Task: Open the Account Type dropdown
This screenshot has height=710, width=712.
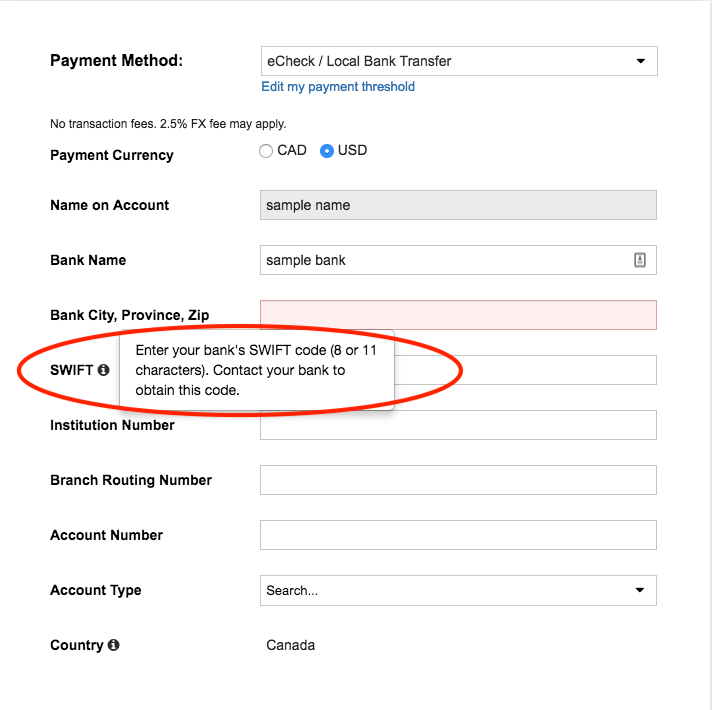Action: (x=458, y=590)
